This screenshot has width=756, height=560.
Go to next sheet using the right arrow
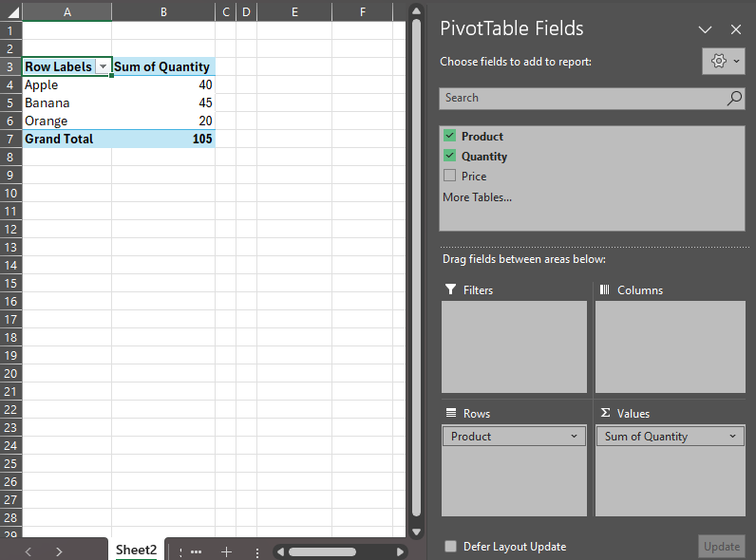pos(59,551)
